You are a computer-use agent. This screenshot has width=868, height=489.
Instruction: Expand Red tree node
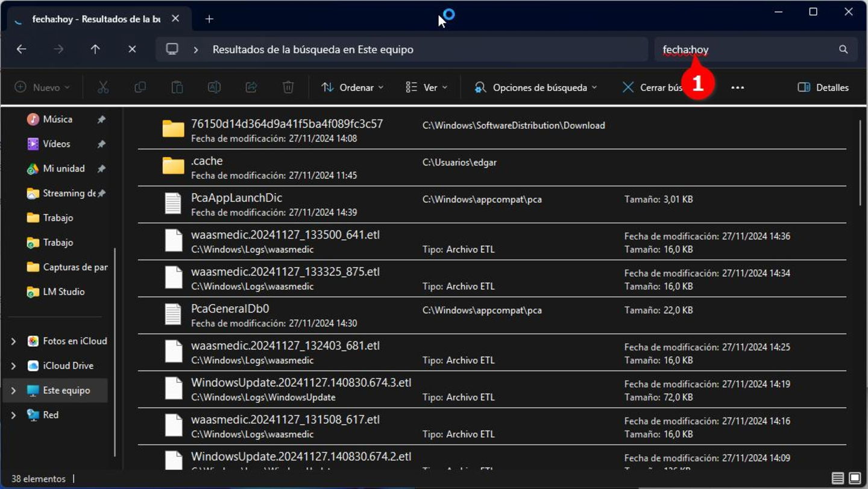click(13, 415)
